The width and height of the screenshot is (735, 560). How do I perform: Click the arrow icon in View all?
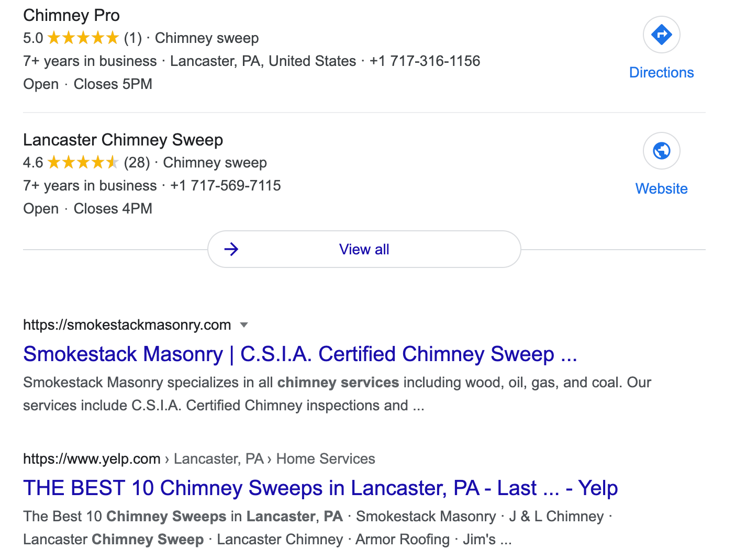pyautogui.click(x=231, y=249)
